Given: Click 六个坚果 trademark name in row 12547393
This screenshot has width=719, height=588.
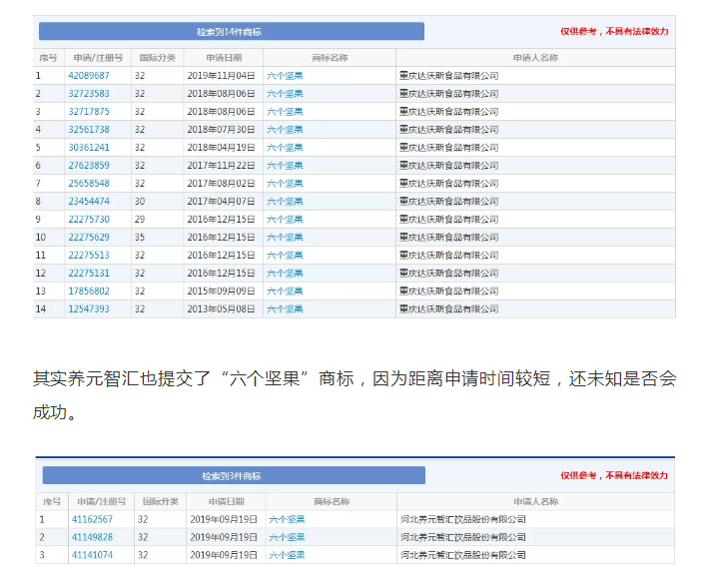Looking at the screenshot, I should click(x=285, y=308).
